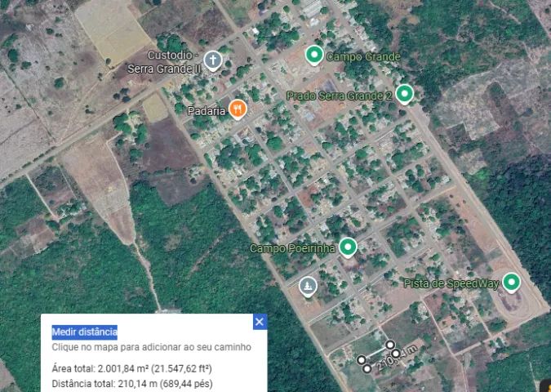Click the Campo Poeirinha green pin
The width and height of the screenshot is (551, 392).
[x=348, y=247]
